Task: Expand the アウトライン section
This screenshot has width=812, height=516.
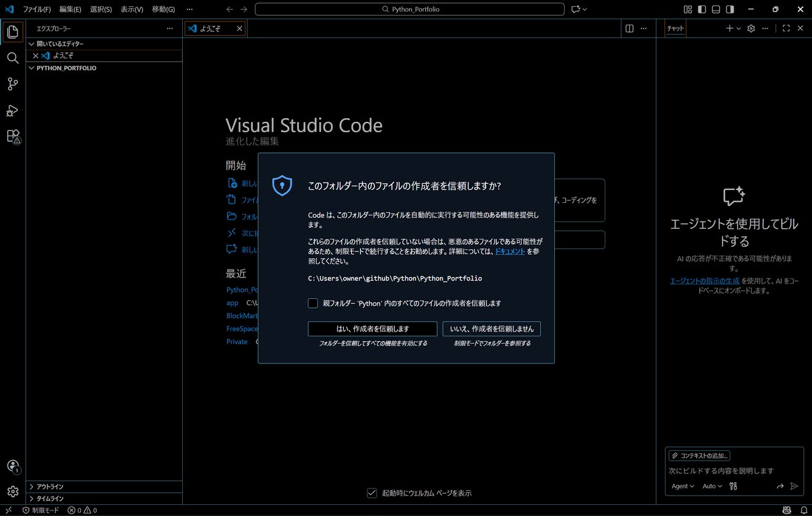Action: (104, 486)
